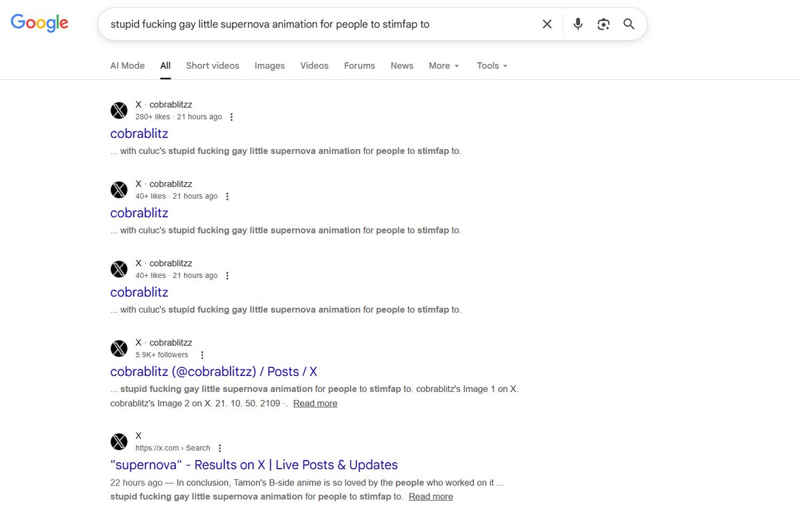This screenshot has height=532, width=800.
Task: Click '280+ likes · 21 hours ago' text
Action: coord(179,117)
